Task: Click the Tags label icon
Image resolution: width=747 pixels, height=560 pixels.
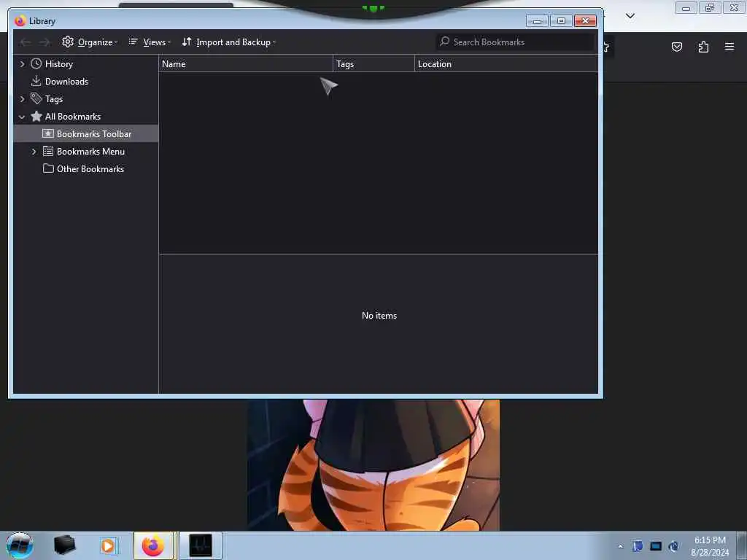Action: 36,98
